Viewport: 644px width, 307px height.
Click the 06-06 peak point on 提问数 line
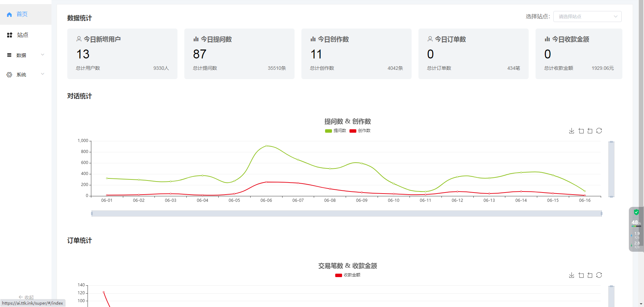click(x=266, y=146)
